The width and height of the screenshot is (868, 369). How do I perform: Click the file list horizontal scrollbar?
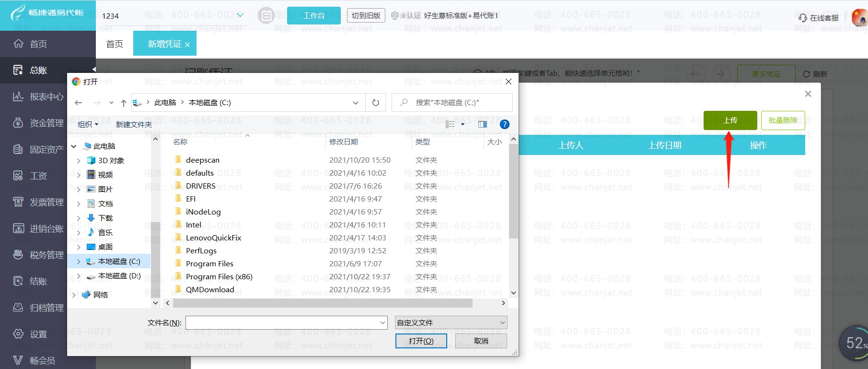(323, 303)
